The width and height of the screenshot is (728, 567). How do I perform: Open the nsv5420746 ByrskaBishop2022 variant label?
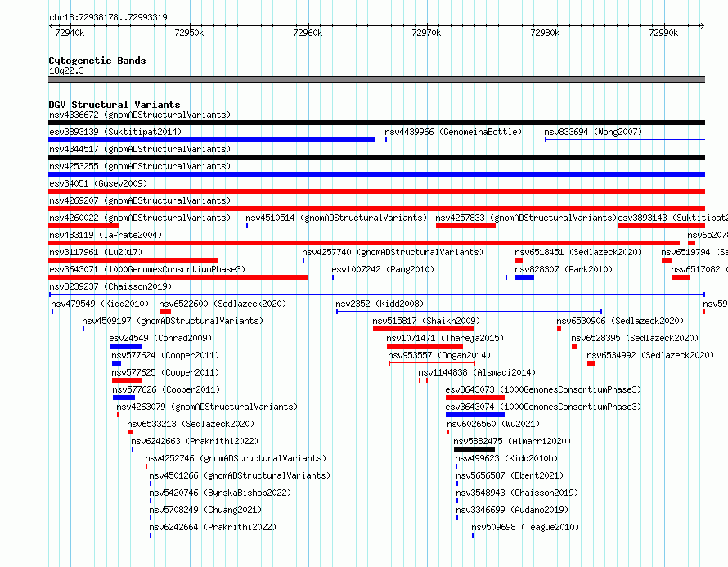220,493
